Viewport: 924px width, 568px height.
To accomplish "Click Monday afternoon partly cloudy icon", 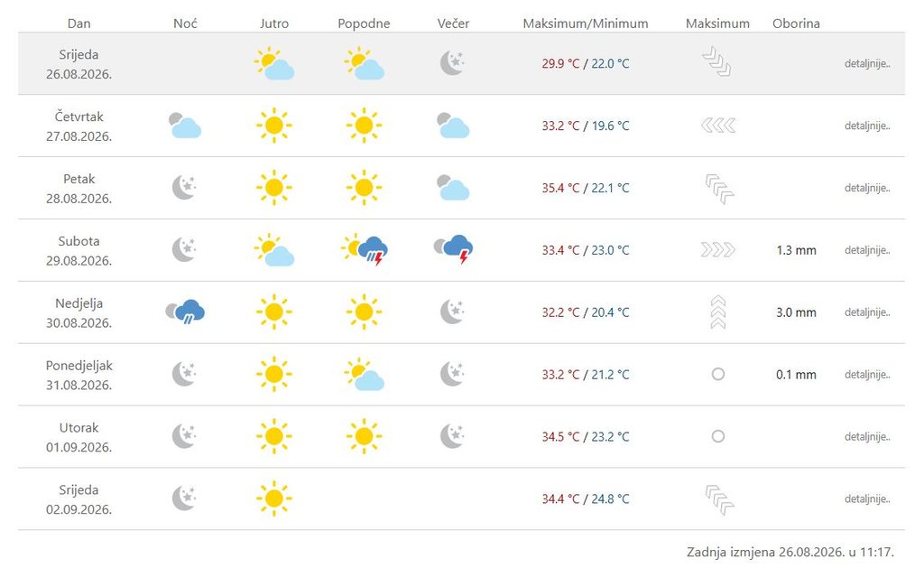I will 365,374.
